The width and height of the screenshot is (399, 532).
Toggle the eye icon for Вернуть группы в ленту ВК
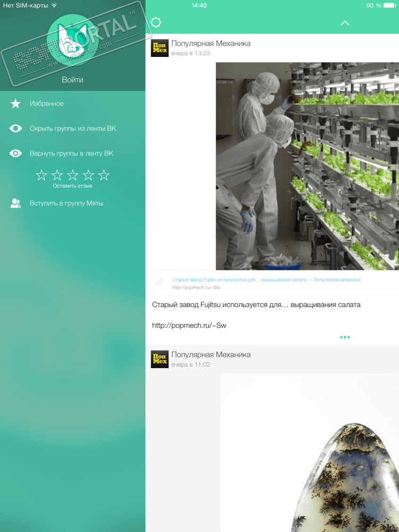[15, 153]
